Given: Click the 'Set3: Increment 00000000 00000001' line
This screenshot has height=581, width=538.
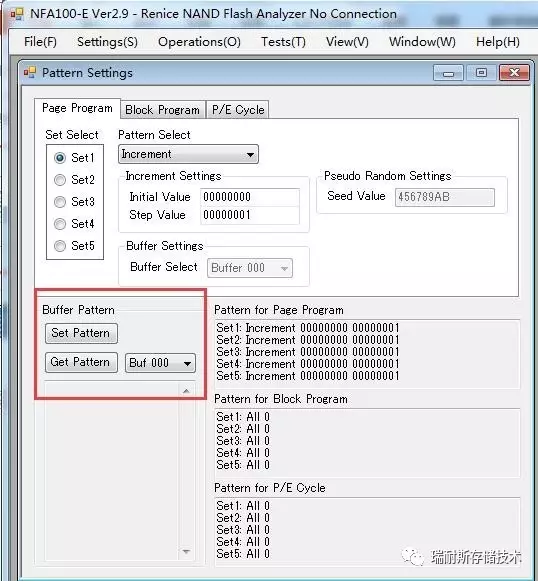Looking at the screenshot, I should (308, 352).
